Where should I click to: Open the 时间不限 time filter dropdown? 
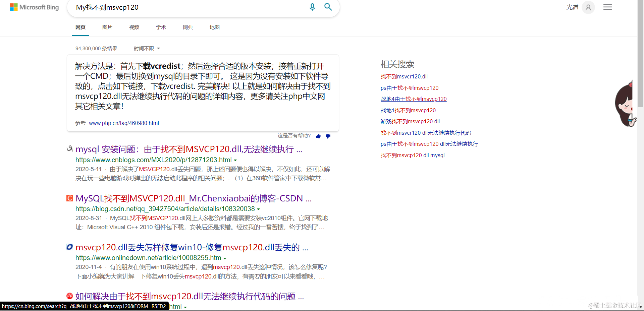pos(147,48)
